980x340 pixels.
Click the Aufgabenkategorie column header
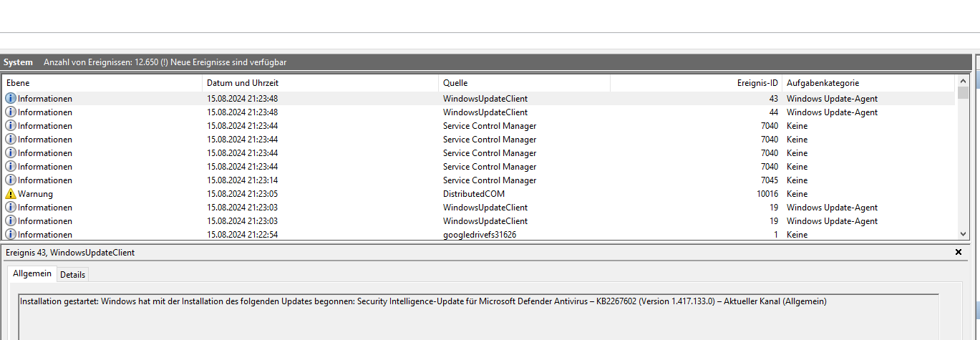(x=868, y=83)
